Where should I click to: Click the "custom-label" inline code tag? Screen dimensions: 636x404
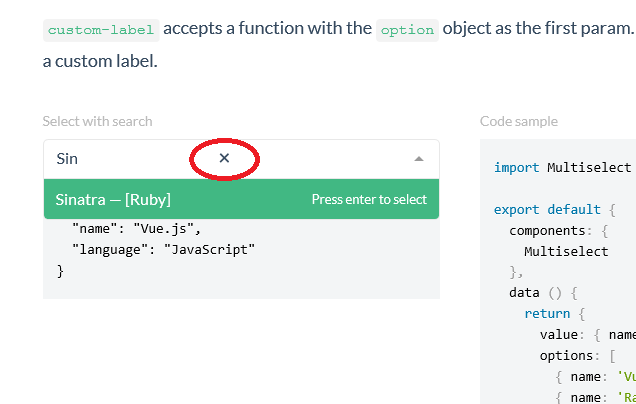100,29
